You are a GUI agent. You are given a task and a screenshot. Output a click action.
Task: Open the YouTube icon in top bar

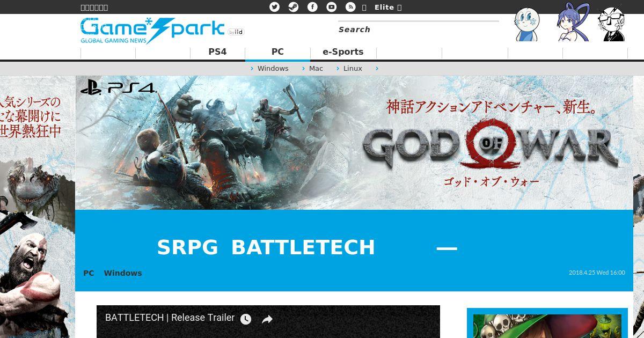pyautogui.click(x=332, y=7)
